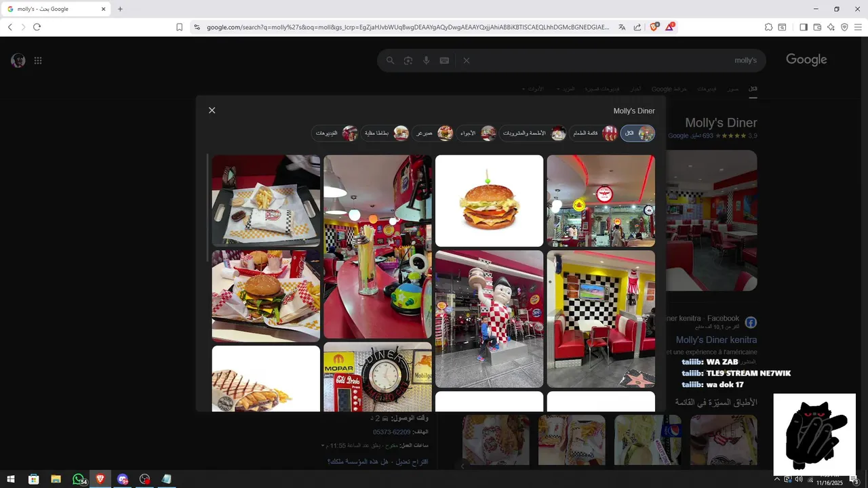The height and width of the screenshot is (488, 868).
Task: Select the "molly's - بحث Google" tab
Action: [56, 9]
